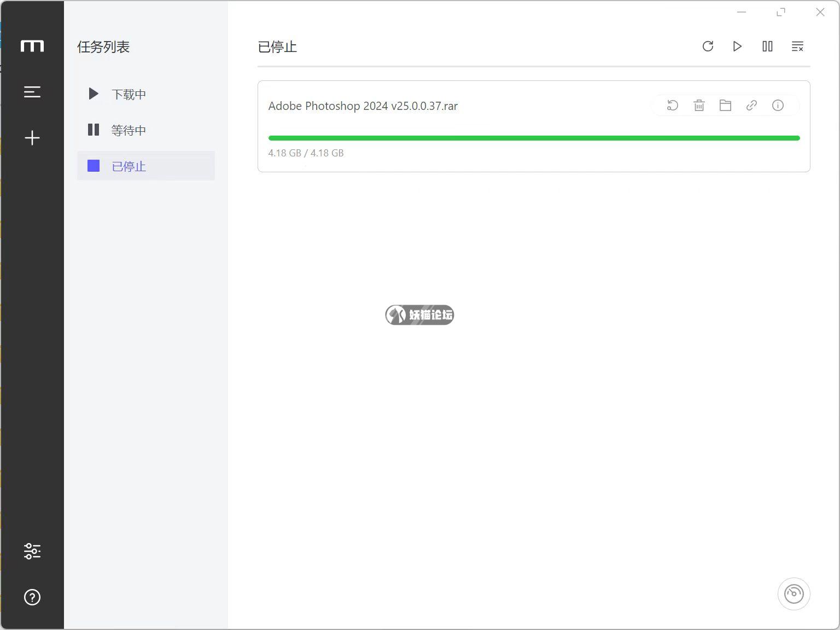Show the Photoshop rar file in its folder
The image size is (840, 630).
pyautogui.click(x=725, y=106)
